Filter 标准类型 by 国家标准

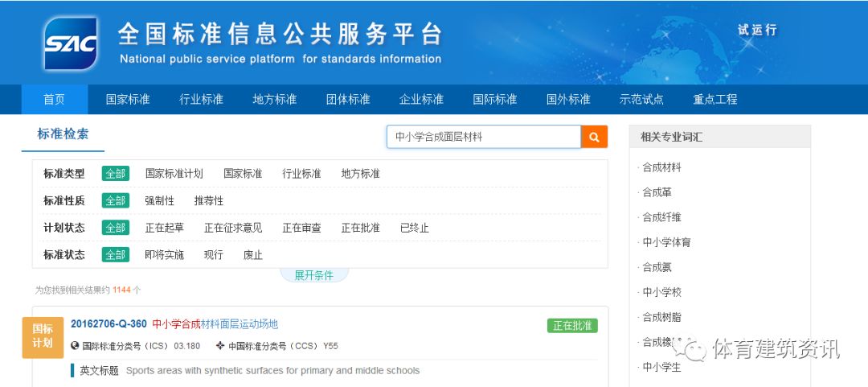pyautogui.click(x=243, y=174)
